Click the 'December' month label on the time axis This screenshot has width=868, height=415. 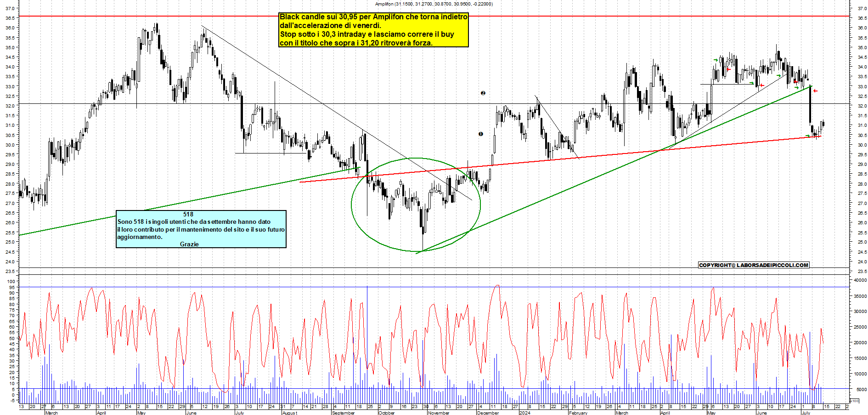coord(488,413)
